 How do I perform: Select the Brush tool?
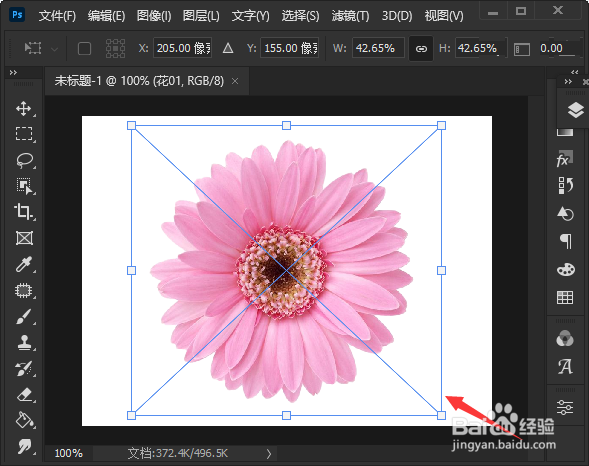24,317
